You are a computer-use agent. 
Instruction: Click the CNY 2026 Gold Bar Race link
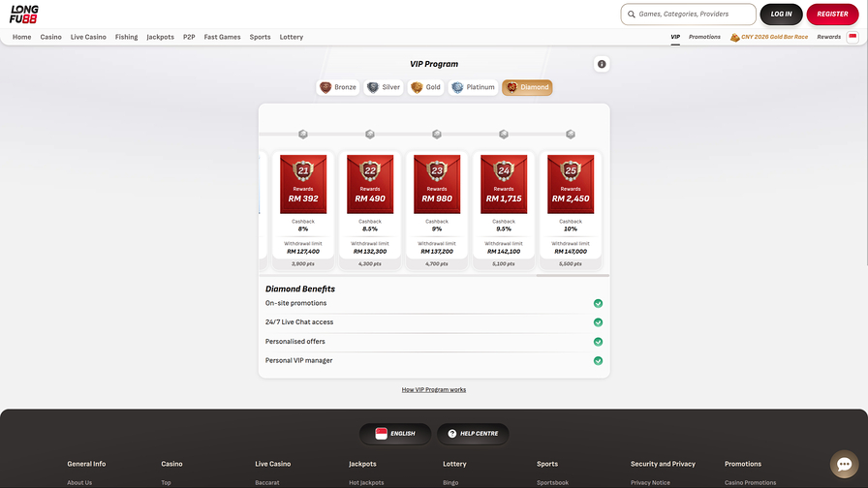coord(769,37)
